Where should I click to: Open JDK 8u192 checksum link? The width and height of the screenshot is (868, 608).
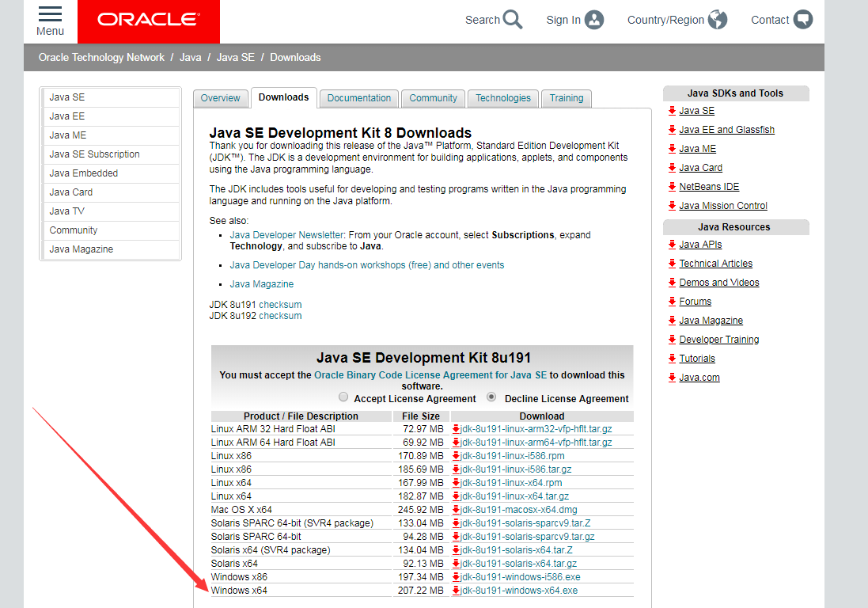click(280, 316)
